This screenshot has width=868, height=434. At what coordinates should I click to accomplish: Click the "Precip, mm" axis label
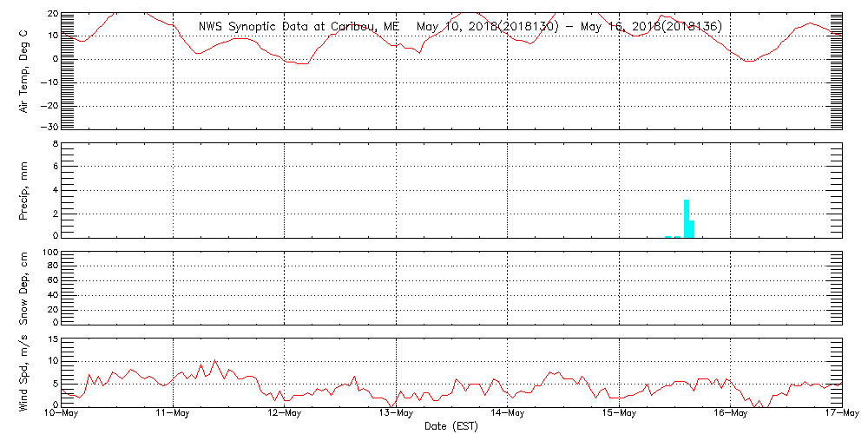point(24,189)
